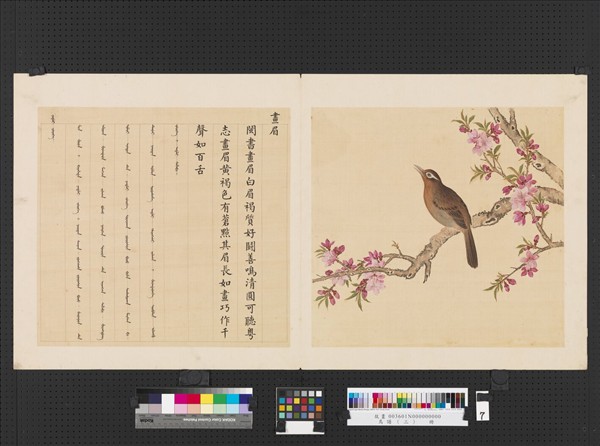
Task: Click the catalogue number label text
Action: coord(407,417)
